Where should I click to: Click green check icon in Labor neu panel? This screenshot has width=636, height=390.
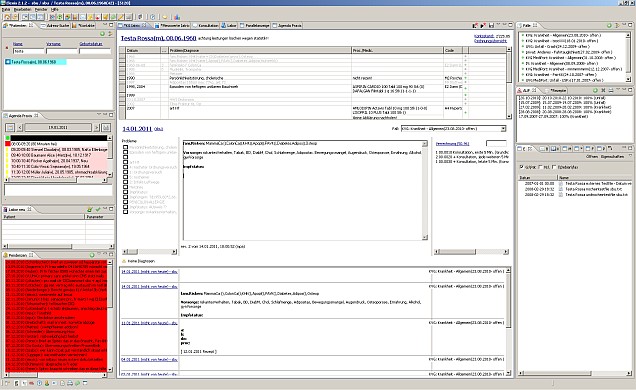tap(98, 210)
